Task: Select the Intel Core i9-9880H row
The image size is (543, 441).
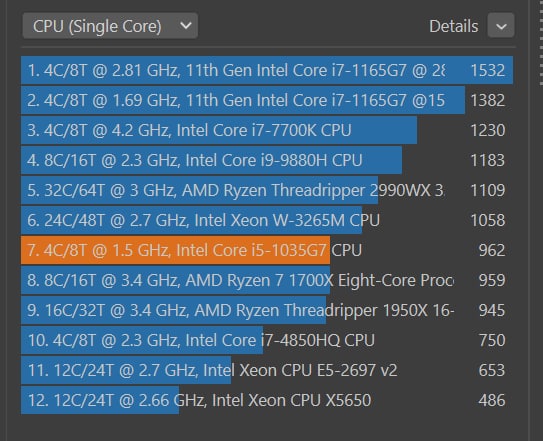Action: (x=267, y=160)
